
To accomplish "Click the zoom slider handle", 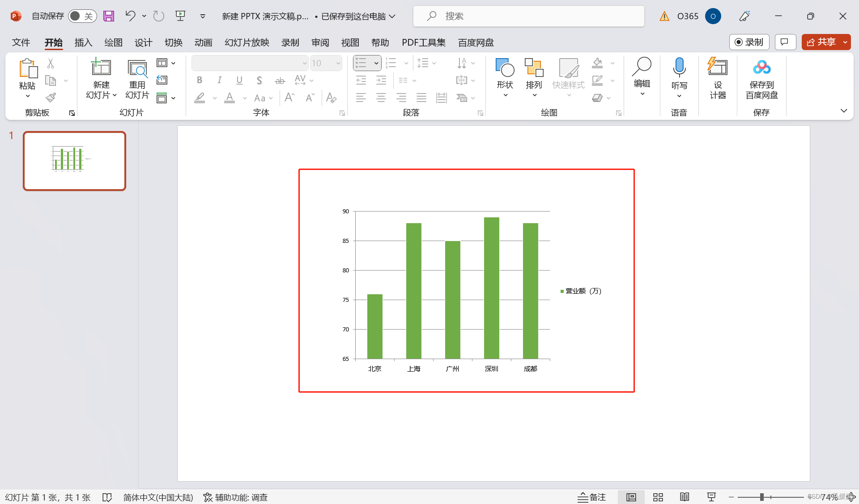I will coord(761,497).
